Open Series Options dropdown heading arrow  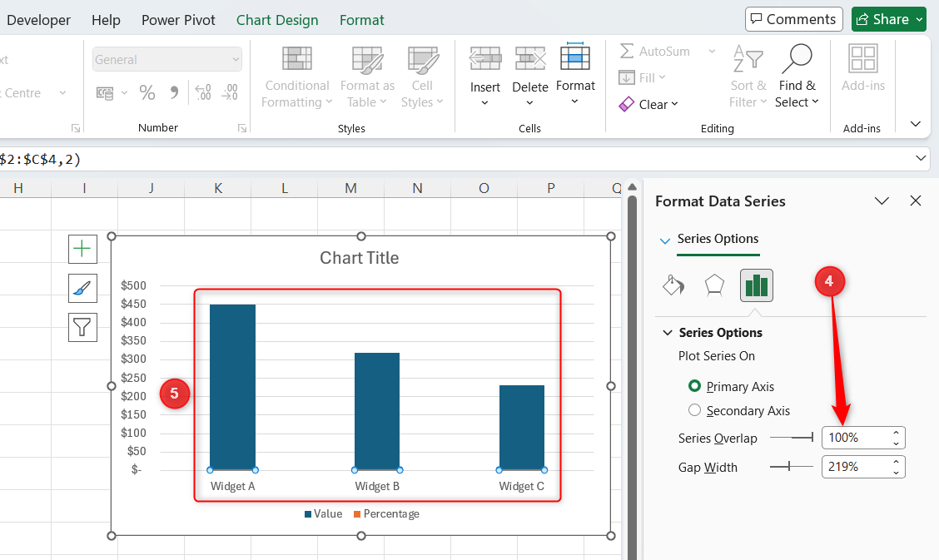(x=665, y=240)
